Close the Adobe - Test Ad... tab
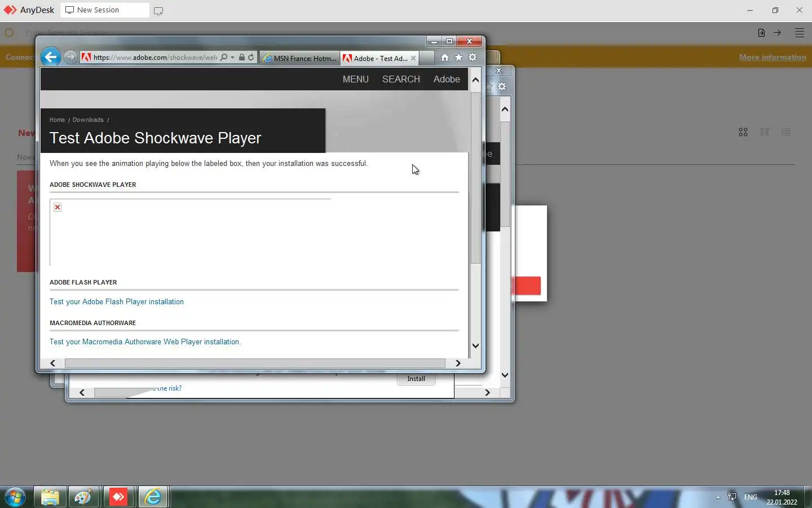The image size is (812, 508). 413,58
